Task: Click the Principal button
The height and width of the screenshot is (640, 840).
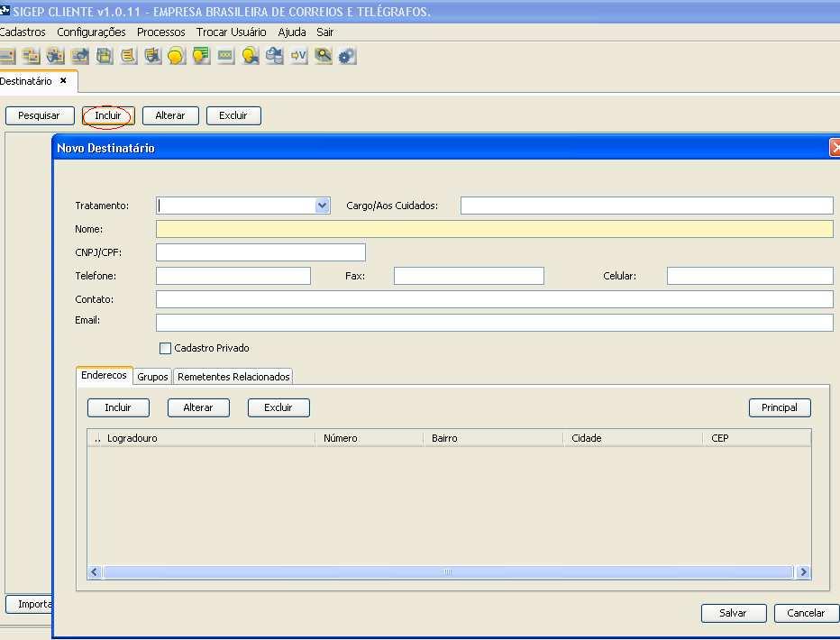Action: pos(779,407)
